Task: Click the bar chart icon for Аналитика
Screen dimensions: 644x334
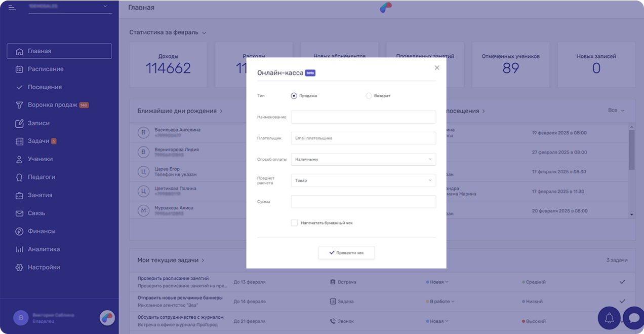Action: click(x=19, y=249)
